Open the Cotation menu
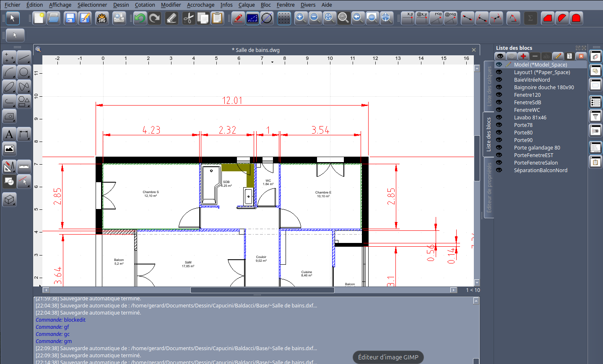 click(x=145, y=5)
